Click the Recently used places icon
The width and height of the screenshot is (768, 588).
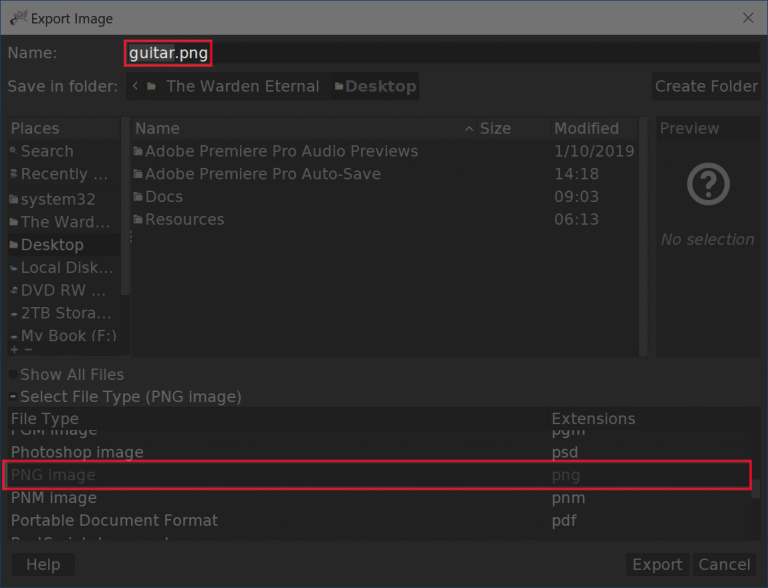pos(14,175)
